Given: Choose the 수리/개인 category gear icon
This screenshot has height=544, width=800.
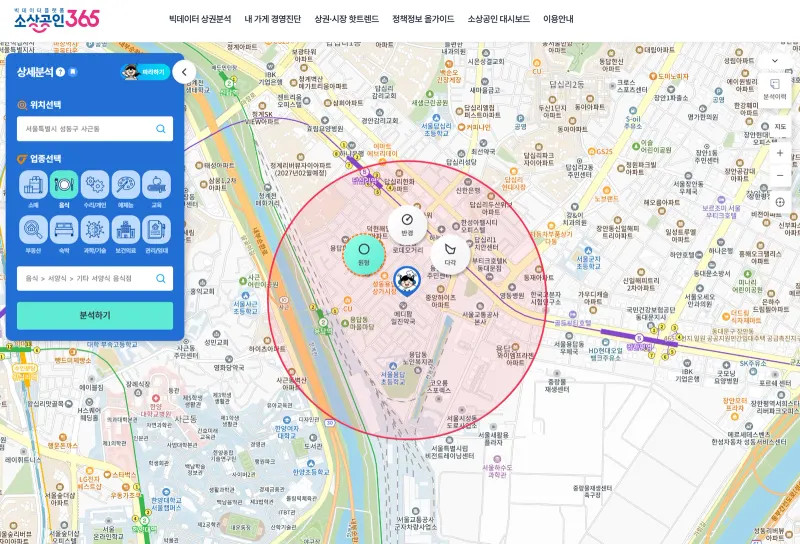Looking at the screenshot, I should (95, 185).
